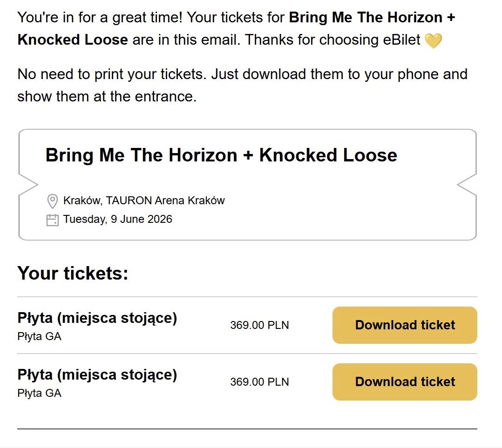Click the second ticket name Płyta (miejsca stojące)
The height and width of the screenshot is (448, 502).
pyautogui.click(x=97, y=375)
